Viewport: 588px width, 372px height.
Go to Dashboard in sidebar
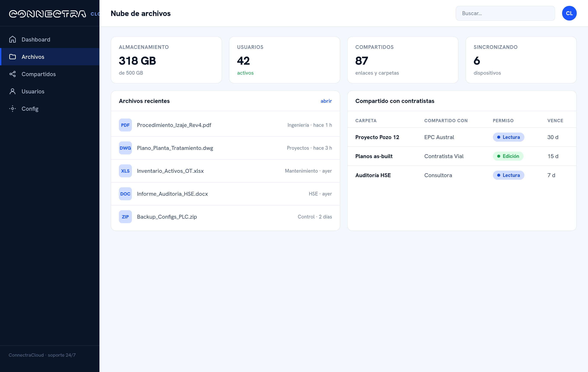[50, 39]
